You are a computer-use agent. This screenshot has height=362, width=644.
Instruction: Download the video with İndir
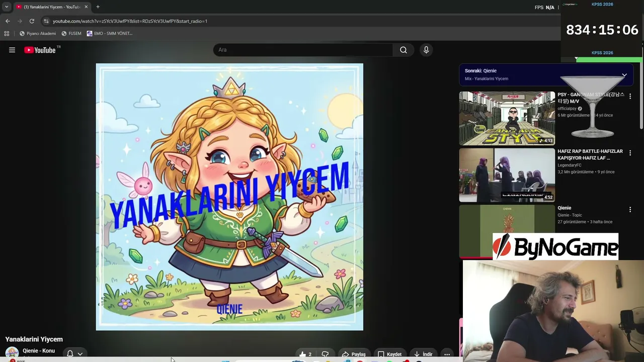pos(423,354)
